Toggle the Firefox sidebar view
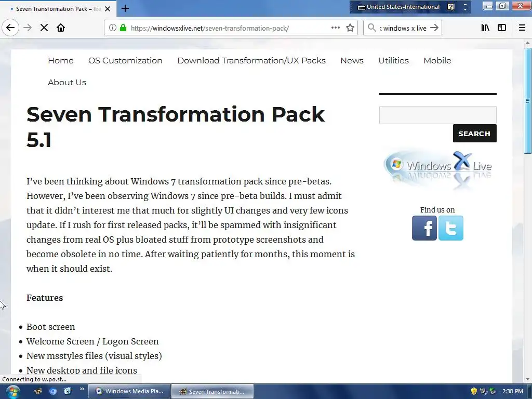Screen dimensions: 532x399 click(502, 28)
